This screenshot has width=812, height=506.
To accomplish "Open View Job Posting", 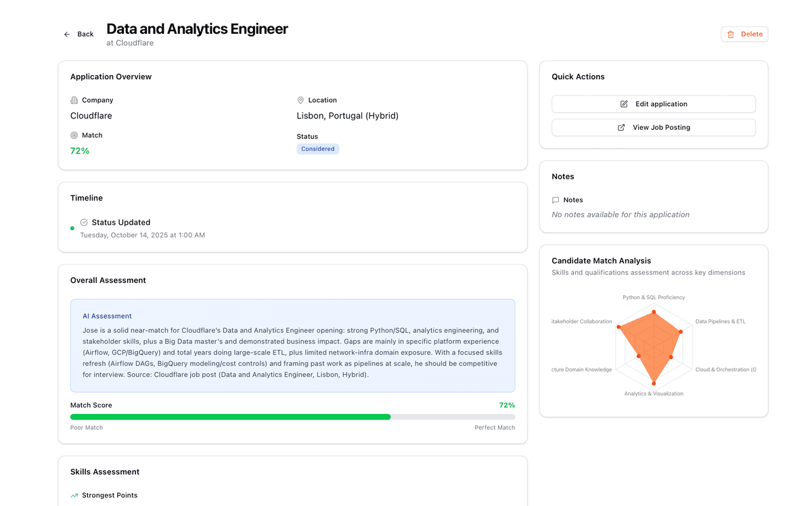I will click(653, 127).
